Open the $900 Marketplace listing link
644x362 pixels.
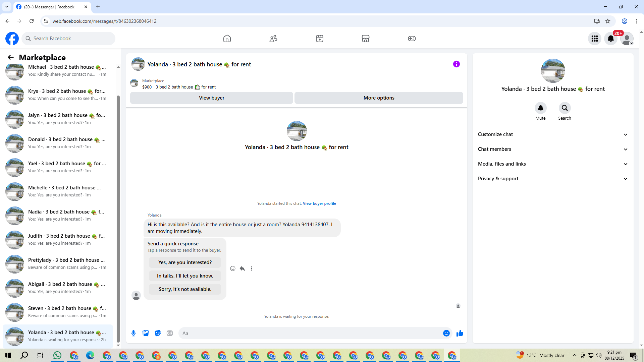coord(179,87)
